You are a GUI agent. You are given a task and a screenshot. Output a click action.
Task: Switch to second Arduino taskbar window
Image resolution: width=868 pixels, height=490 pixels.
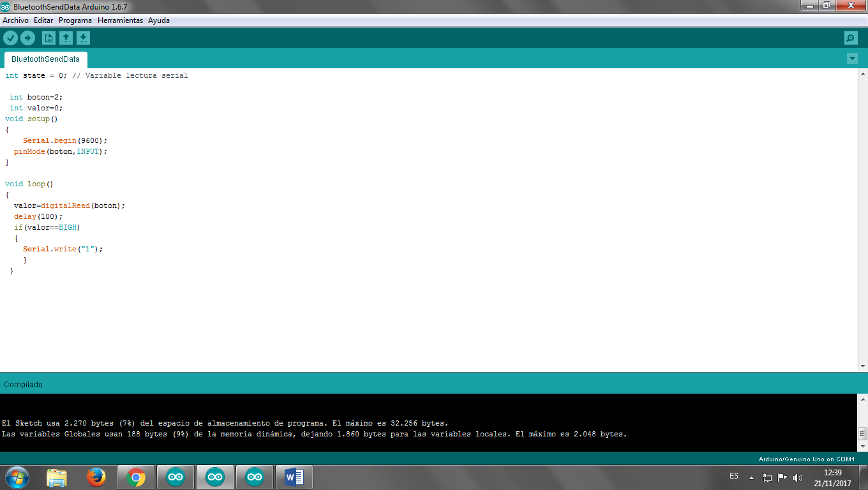(x=214, y=477)
